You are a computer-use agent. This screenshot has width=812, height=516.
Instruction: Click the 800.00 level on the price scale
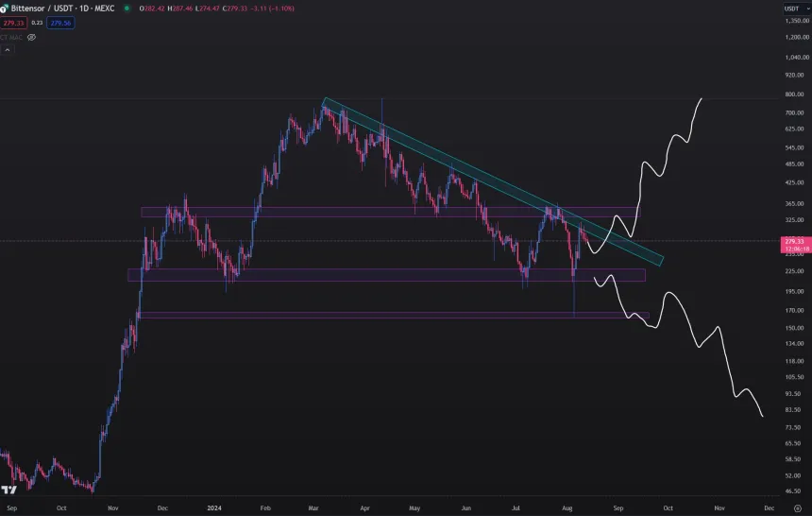point(792,95)
